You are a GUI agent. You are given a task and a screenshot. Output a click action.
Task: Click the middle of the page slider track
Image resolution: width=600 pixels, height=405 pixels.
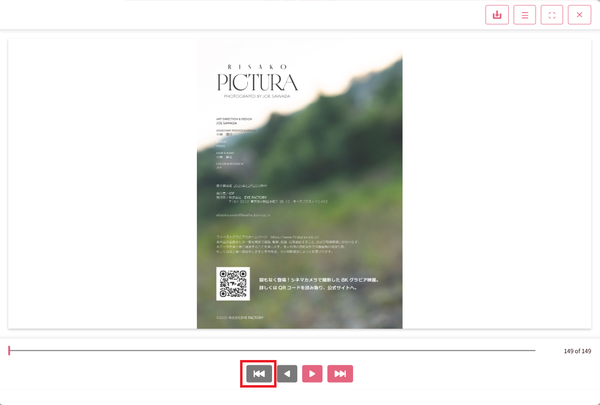pos(270,350)
